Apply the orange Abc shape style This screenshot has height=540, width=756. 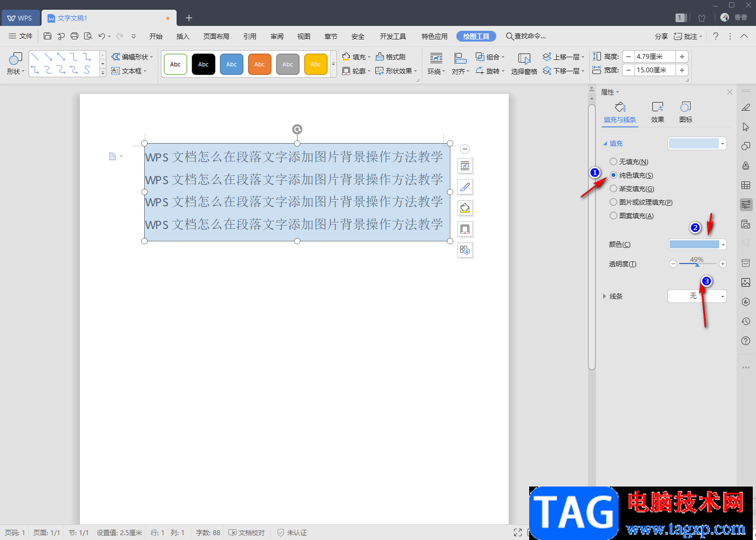260,64
